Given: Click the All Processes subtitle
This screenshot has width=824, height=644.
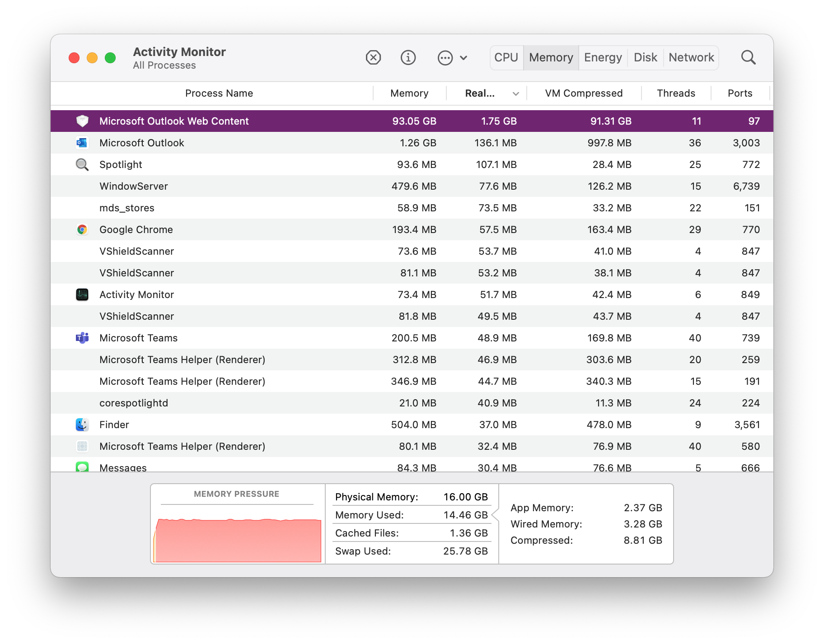Looking at the screenshot, I should coord(164,65).
